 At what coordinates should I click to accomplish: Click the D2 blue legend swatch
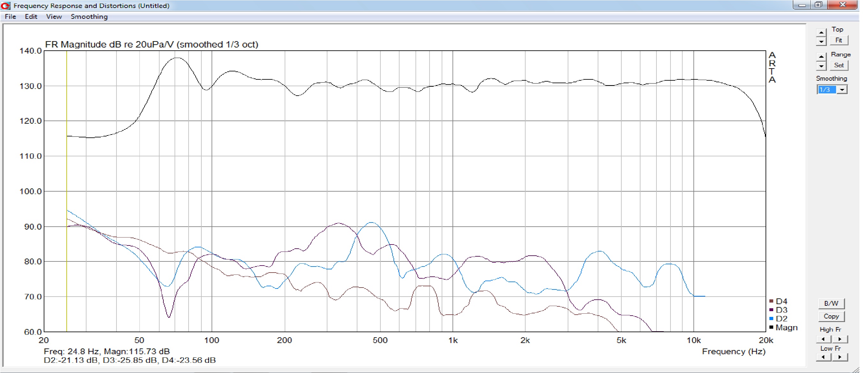[x=771, y=318]
